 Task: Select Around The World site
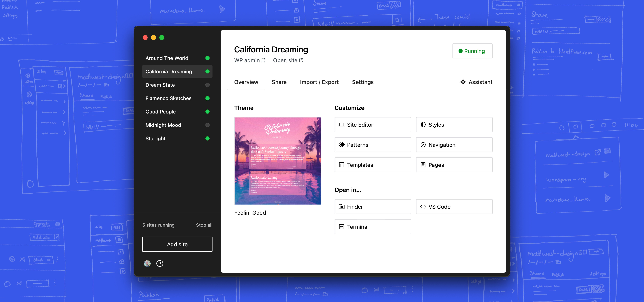(x=177, y=58)
